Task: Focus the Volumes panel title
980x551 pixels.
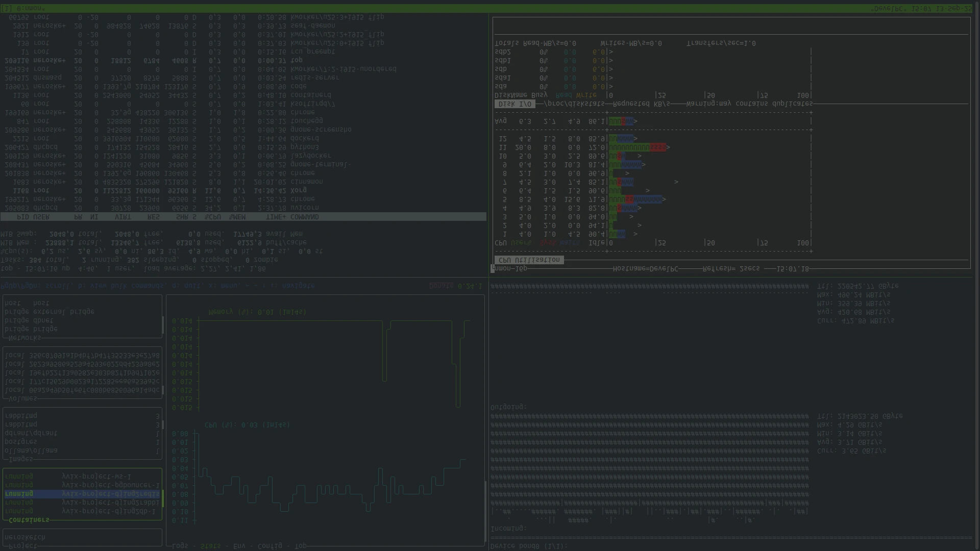Action: click(23, 398)
